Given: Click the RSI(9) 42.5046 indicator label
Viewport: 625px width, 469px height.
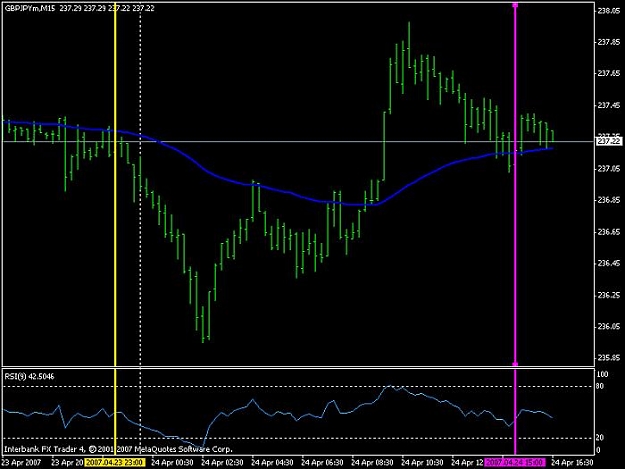Looking at the screenshot, I should coord(29,376).
